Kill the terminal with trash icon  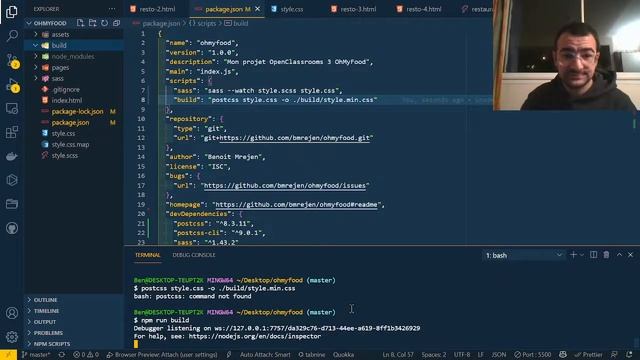tap(606, 255)
